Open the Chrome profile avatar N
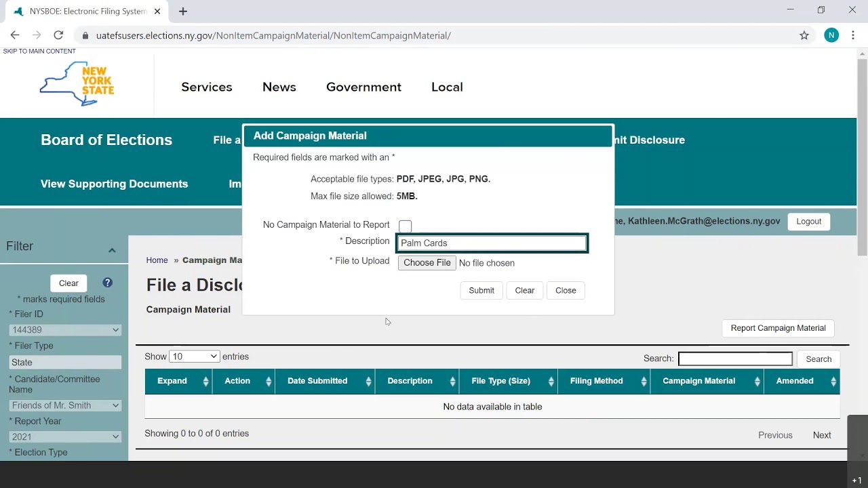The height and width of the screenshot is (488, 868). (831, 35)
